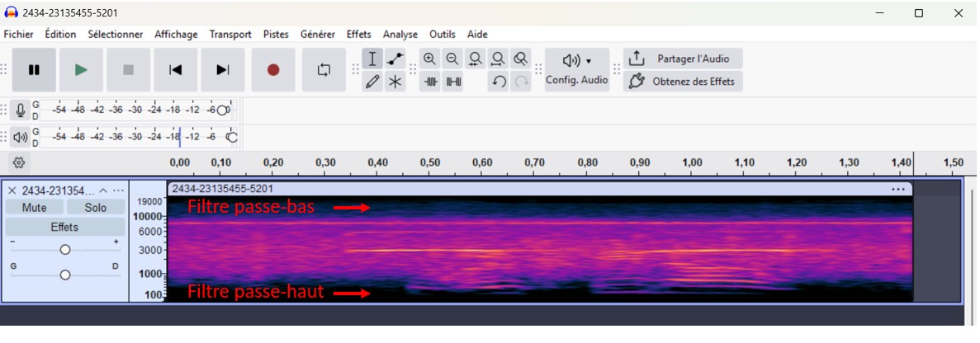This screenshot has height=343, width=980.
Task: Open Config. Audio dropdown
Action: (x=577, y=70)
